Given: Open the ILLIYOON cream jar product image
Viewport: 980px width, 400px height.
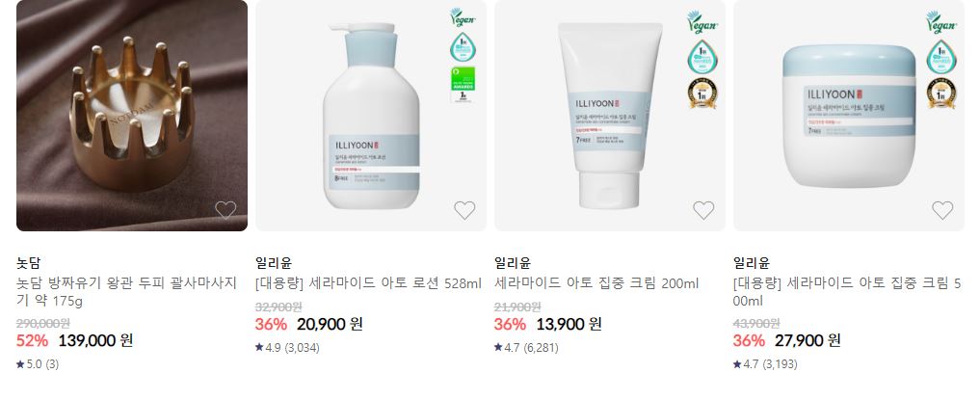Looking at the screenshot, I should (x=849, y=116).
